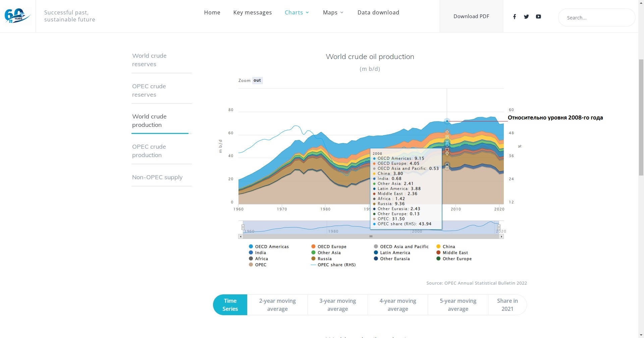Grab the left navigator range handle
Image resolution: width=644 pixels, height=338 pixels.
(x=243, y=227)
